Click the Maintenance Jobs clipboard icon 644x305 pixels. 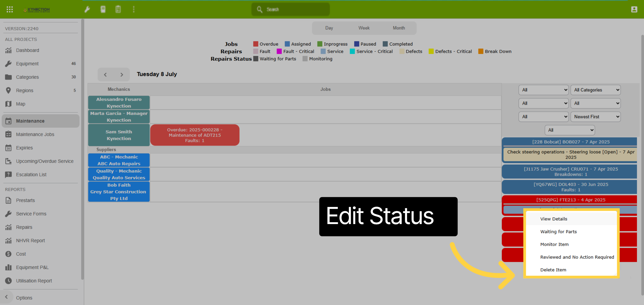pyautogui.click(x=8, y=134)
